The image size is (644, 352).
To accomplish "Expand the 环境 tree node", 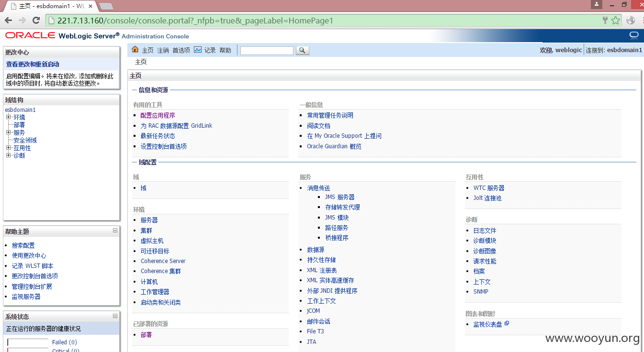I will [8, 117].
